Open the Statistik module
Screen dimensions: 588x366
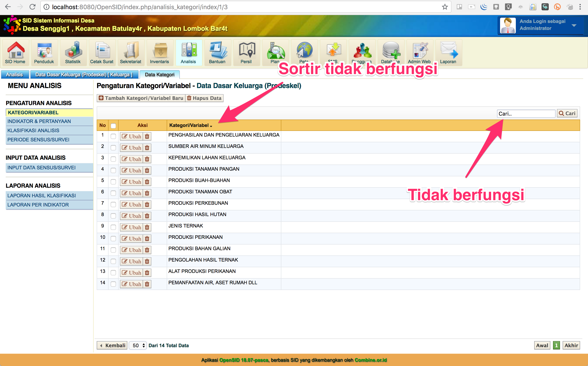click(x=73, y=52)
